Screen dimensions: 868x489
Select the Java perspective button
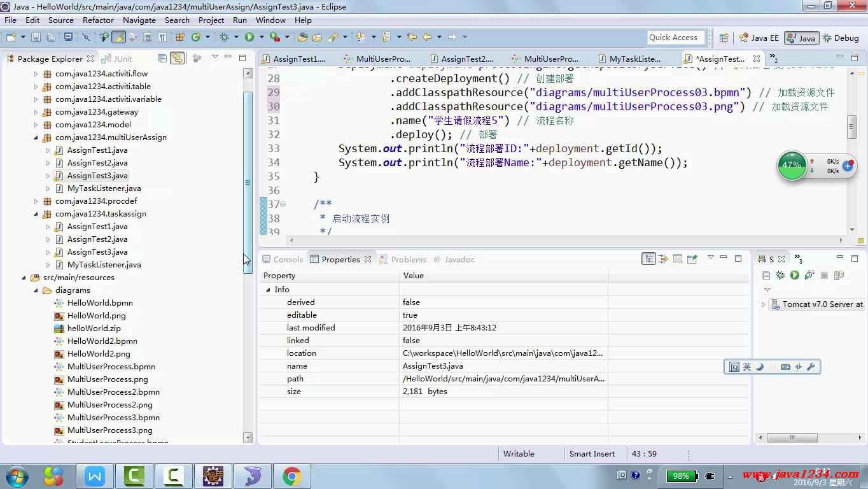(x=801, y=38)
